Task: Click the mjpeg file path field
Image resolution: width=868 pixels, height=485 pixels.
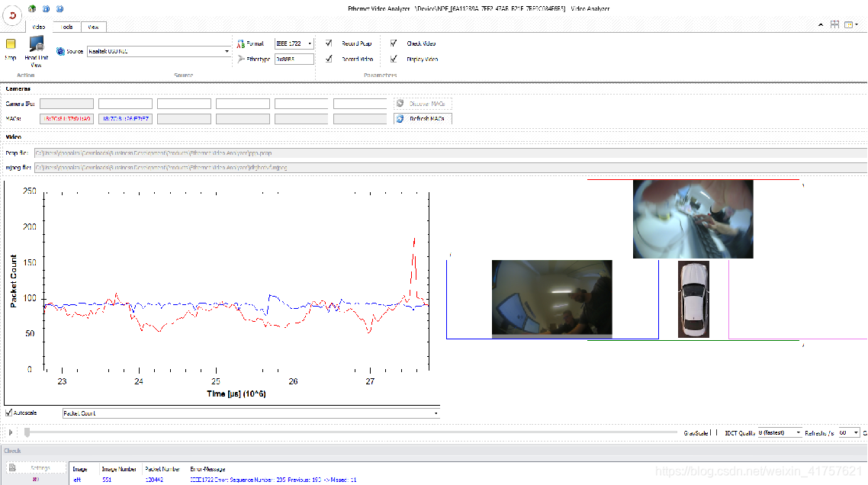Action: tap(451, 167)
